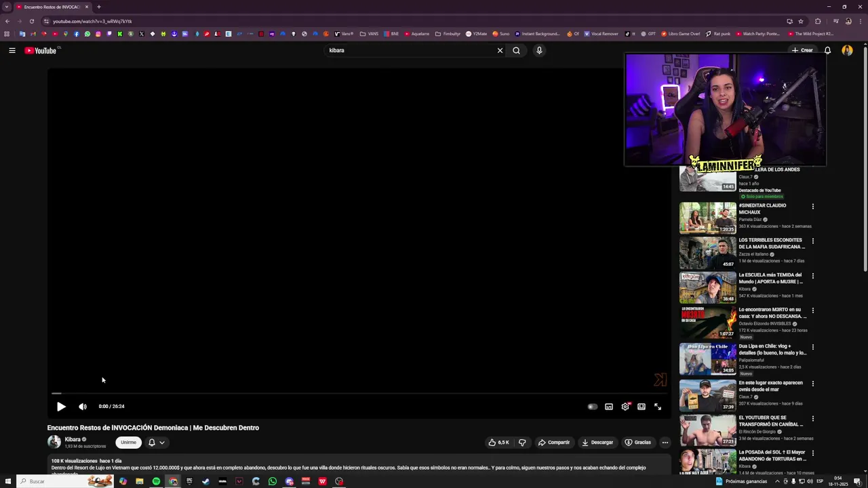
Task: Open options for 'Dua Lipa en Chile' video
Action: pos(812,347)
